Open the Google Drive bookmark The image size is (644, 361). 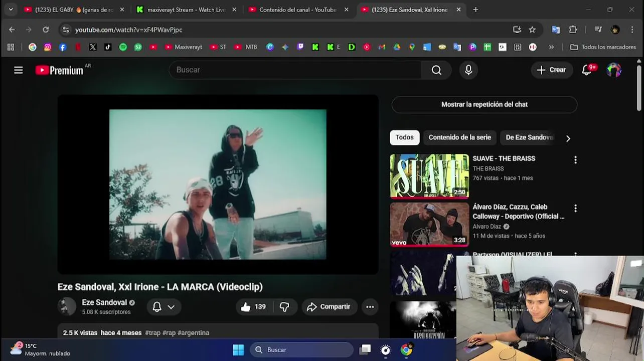click(397, 47)
